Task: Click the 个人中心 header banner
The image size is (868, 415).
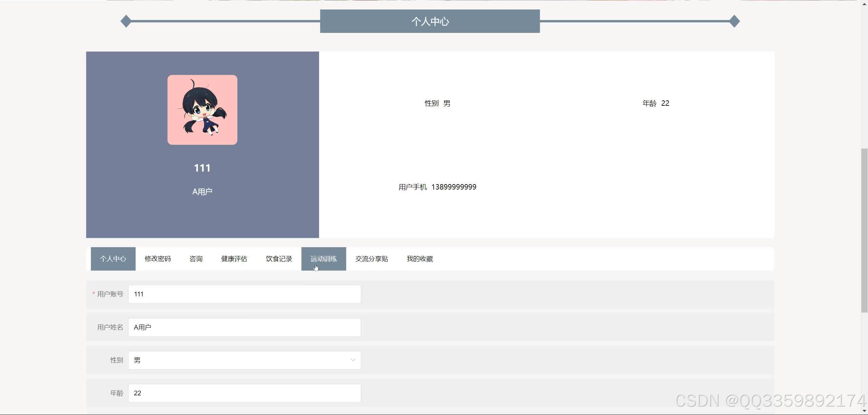Action: [x=430, y=21]
